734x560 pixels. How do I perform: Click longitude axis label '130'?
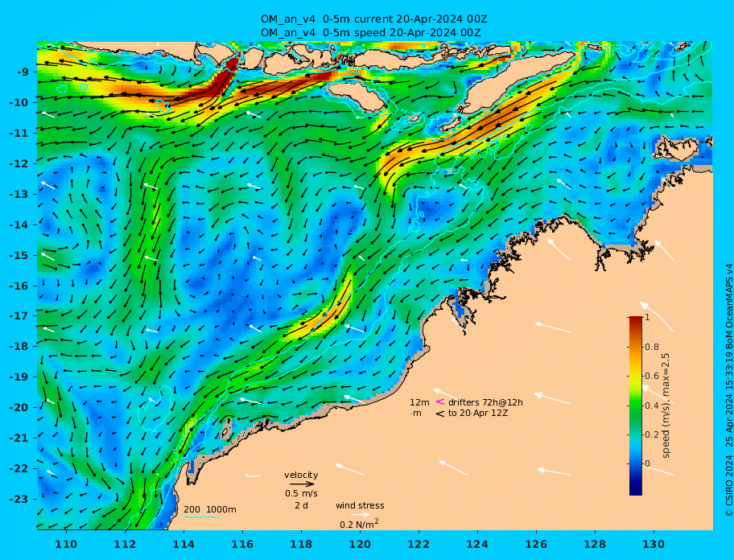click(x=654, y=544)
